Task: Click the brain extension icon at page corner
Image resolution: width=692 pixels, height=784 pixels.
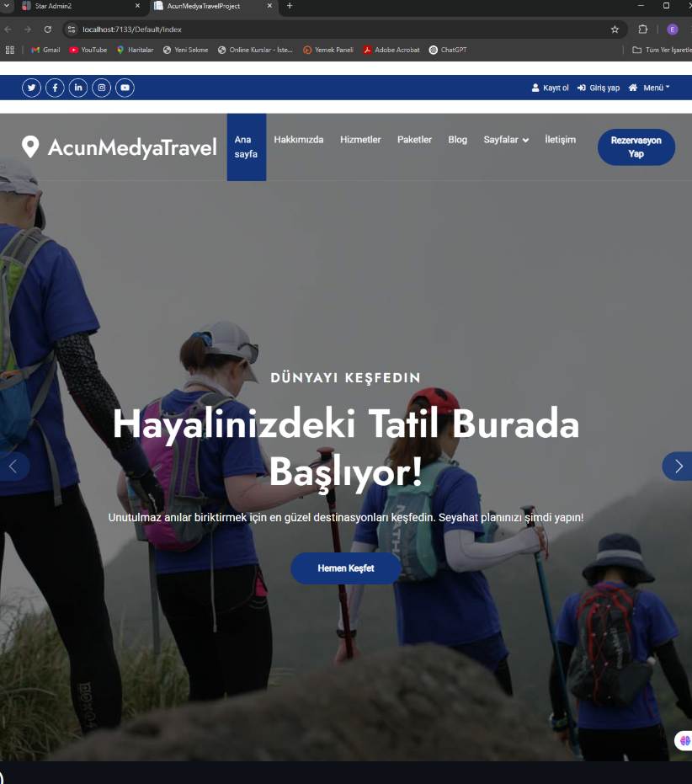Action: (x=684, y=740)
